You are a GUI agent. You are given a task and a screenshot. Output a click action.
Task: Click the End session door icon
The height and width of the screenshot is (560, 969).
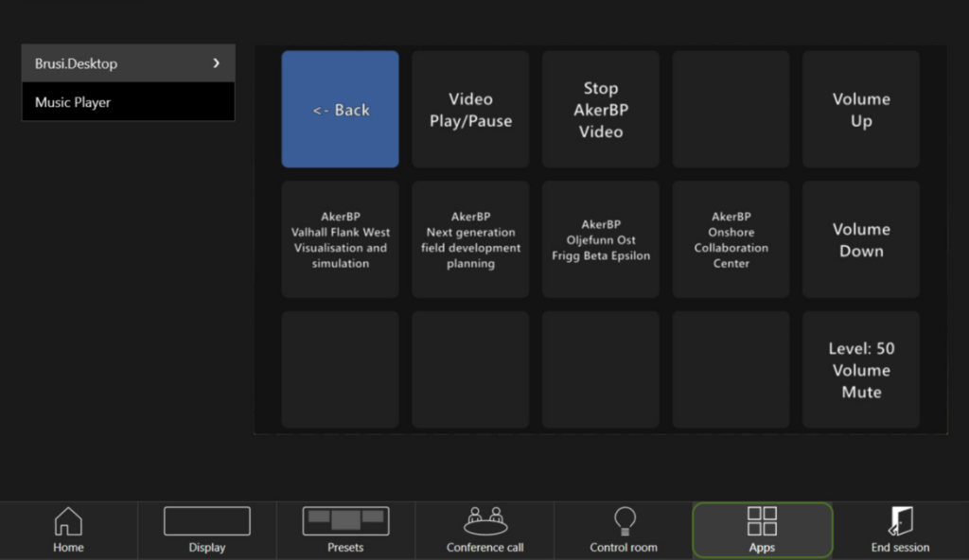[900, 520]
